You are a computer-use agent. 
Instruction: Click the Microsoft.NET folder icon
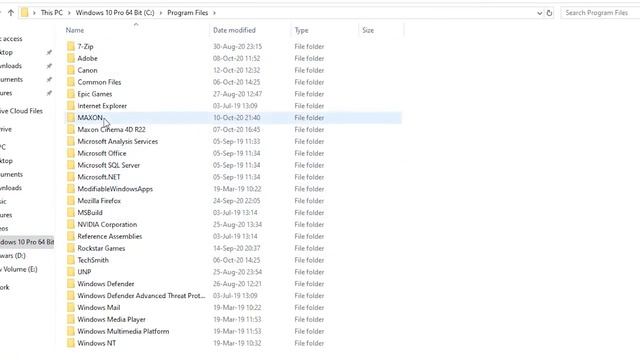click(x=71, y=177)
